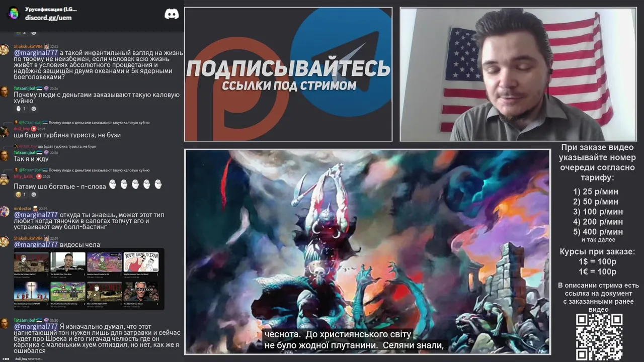The image size is (644, 362).
Task: Open the billy_balls_ username
Action: click(24, 176)
